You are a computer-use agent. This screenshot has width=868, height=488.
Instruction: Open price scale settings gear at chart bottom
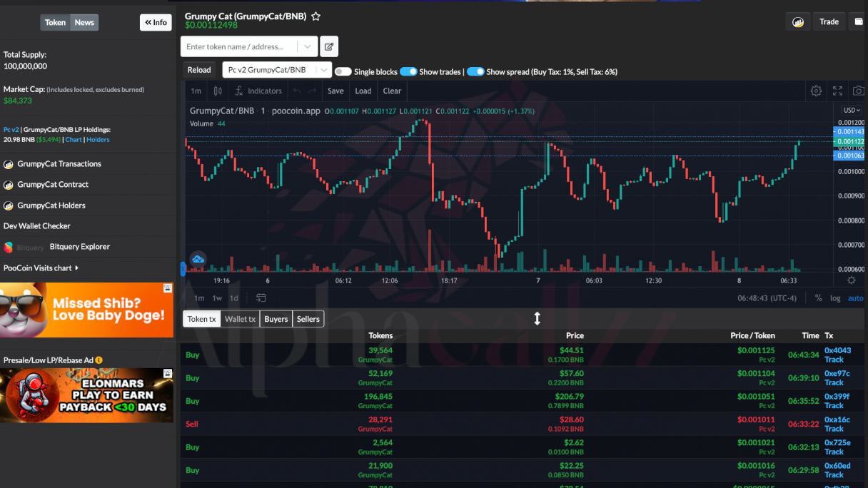click(x=852, y=280)
